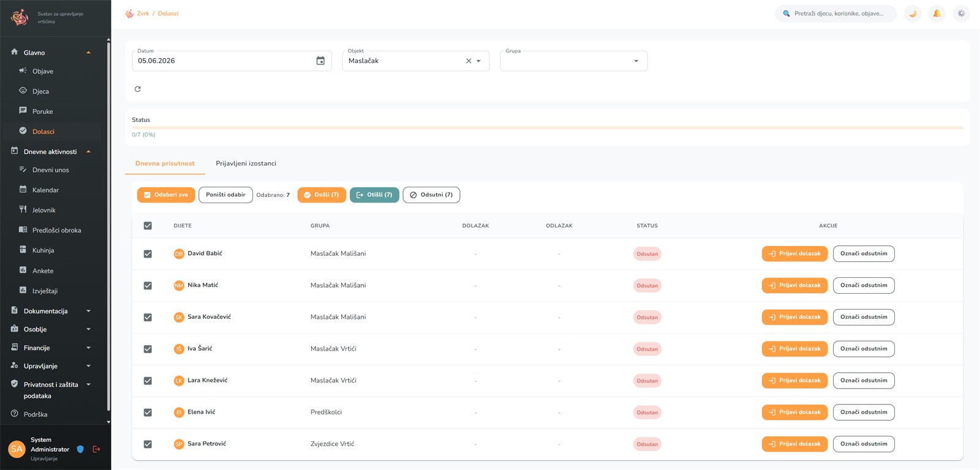
Task: Click Prijavi dolazak for Nika Matić
Action: (794, 285)
